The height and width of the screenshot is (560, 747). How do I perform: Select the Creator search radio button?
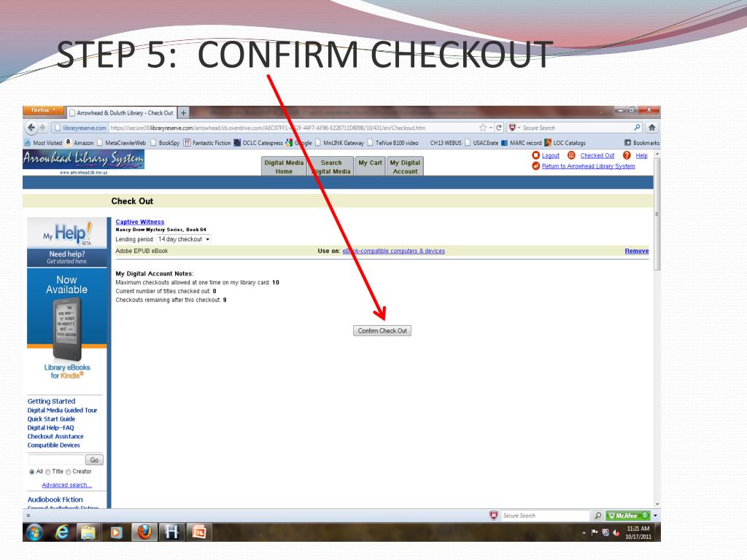[68, 472]
